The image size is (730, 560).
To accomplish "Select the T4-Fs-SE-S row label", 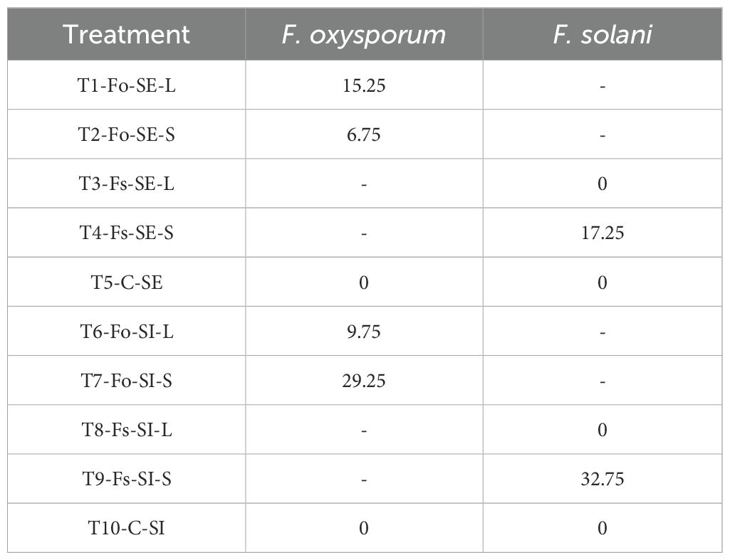I will click(x=126, y=233).
